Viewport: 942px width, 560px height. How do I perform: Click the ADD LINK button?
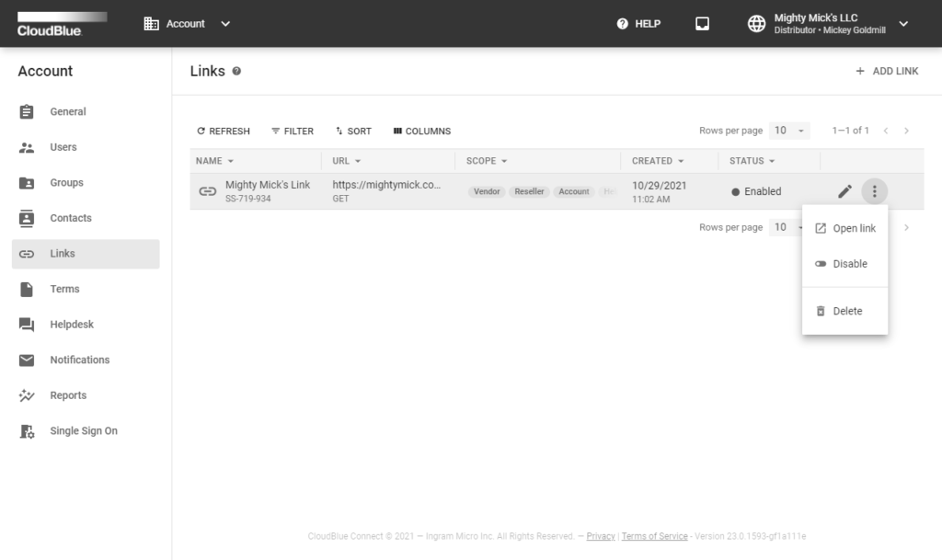[887, 71]
